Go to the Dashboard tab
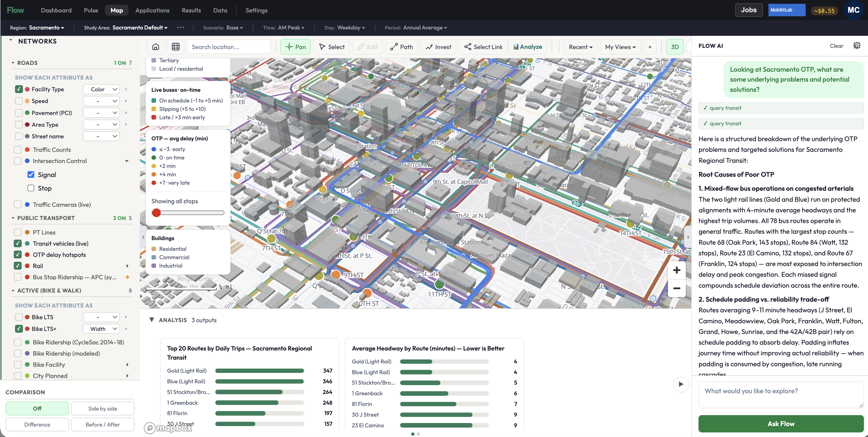The image size is (868, 437). (x=56, y=10)
